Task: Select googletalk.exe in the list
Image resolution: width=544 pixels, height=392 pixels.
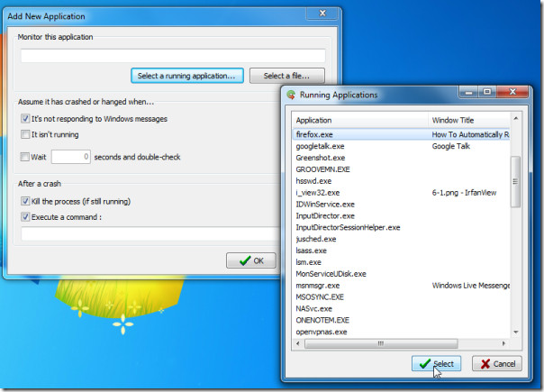Action: click(401, 146)
